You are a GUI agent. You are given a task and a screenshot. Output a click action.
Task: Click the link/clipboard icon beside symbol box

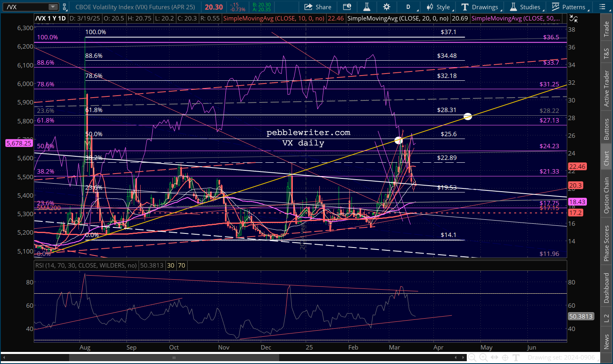(65, 7)
